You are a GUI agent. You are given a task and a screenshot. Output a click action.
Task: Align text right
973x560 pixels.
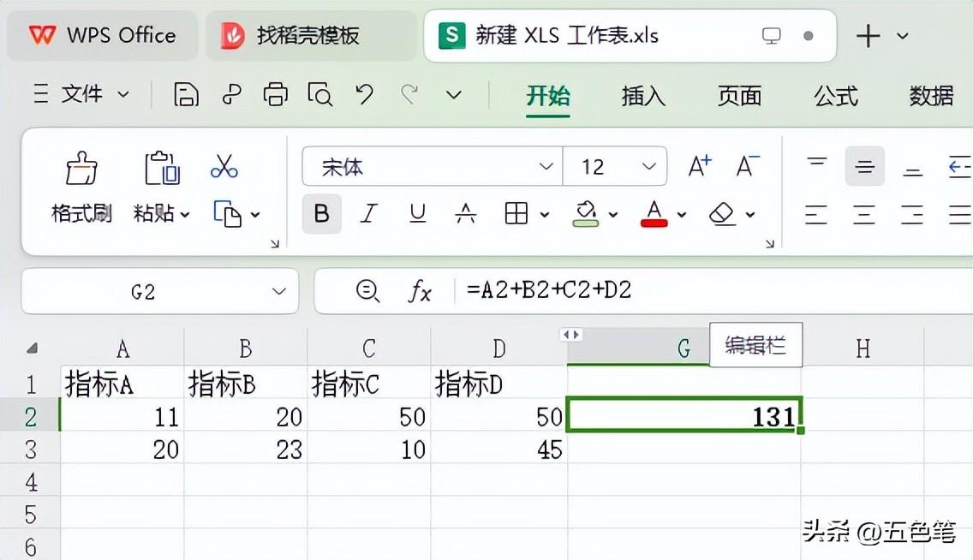[x=913, y=215]
